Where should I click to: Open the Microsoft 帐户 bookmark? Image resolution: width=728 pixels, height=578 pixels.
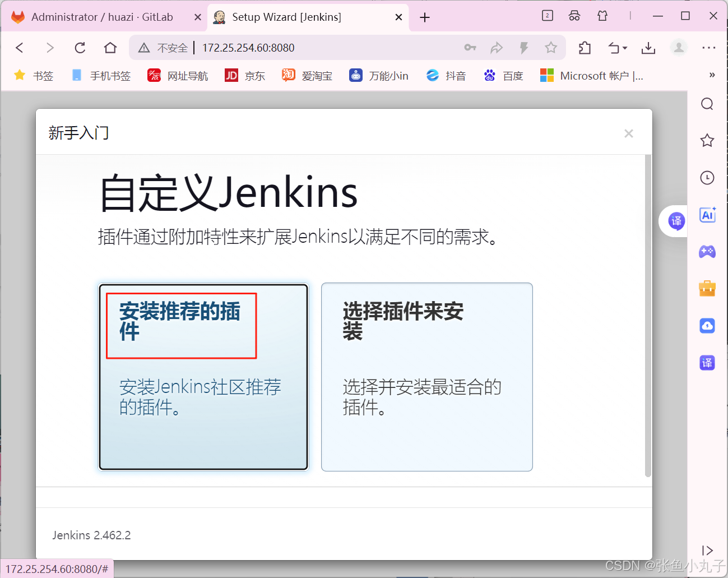(592, 76)
